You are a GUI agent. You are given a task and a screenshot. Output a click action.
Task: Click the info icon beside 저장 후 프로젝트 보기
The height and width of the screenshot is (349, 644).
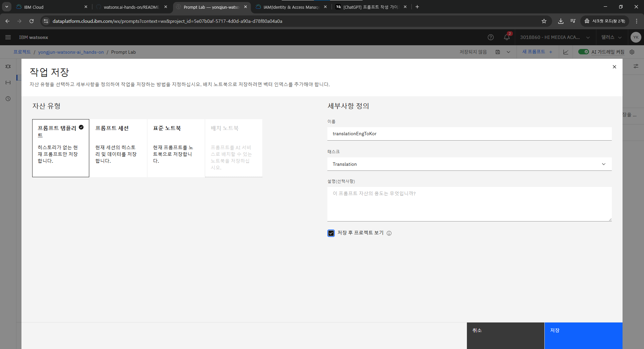(x=389, y=233)
